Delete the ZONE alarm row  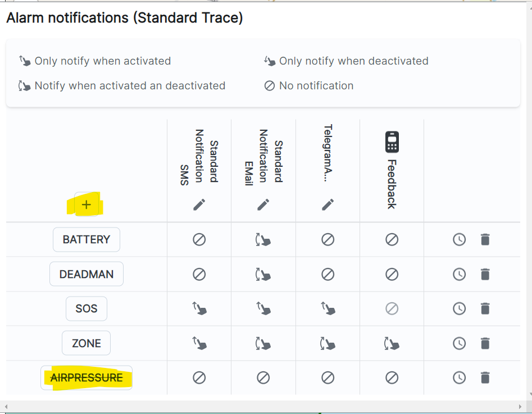485,343
